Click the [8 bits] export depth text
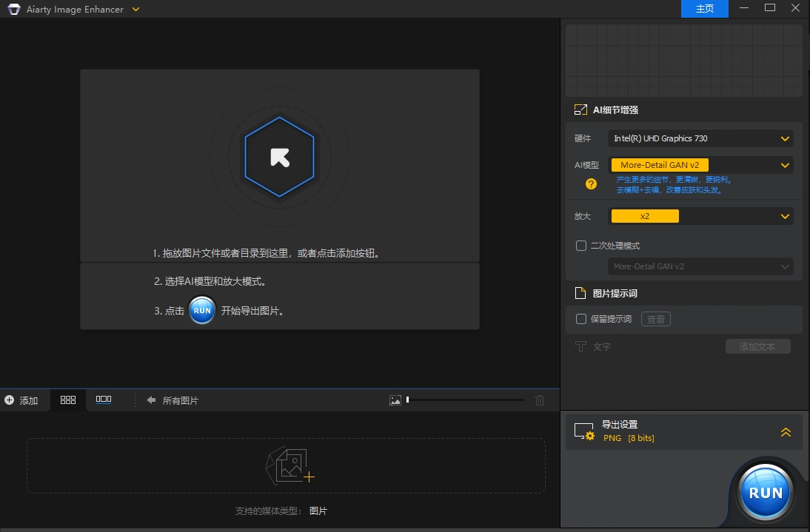This screenshot has height=532, width=810. point(641,438)
